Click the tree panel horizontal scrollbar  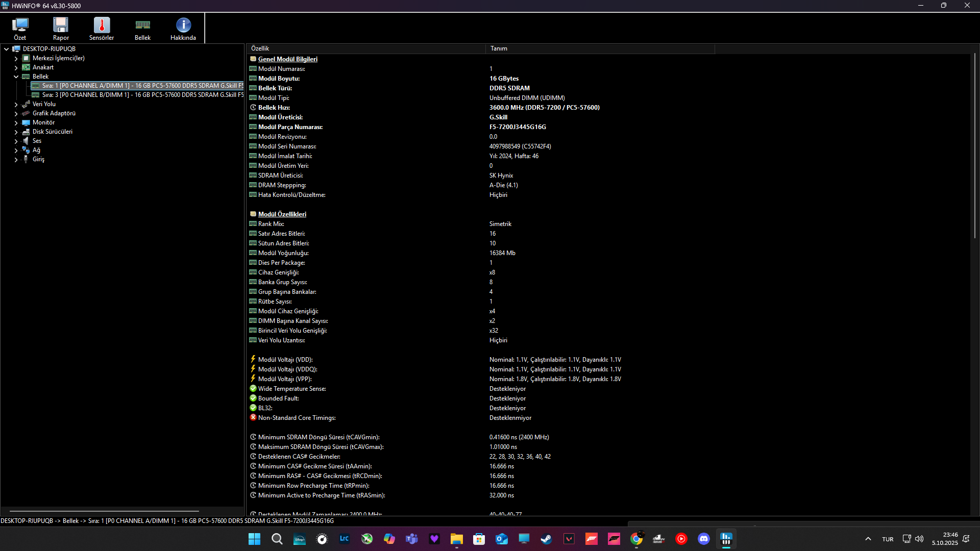pos(104,511)
